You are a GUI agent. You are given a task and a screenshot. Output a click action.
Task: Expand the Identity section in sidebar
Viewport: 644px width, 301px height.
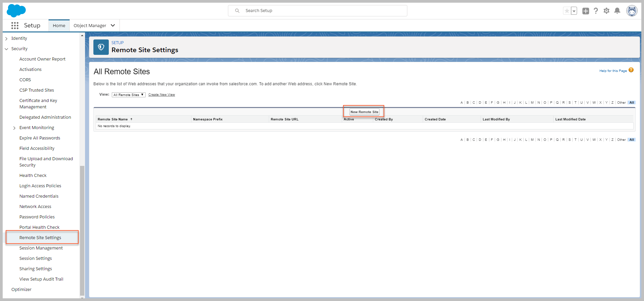[6, 38]
